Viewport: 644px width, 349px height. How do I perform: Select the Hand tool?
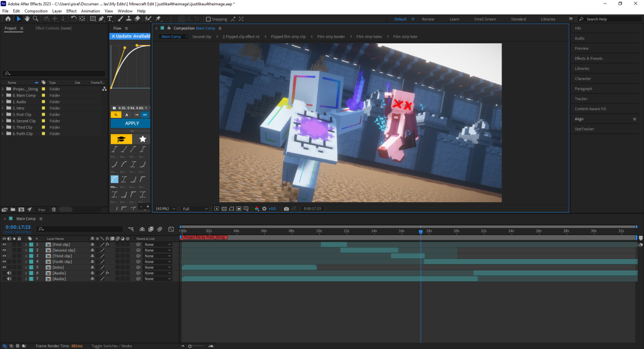click(x=28, y=19)
